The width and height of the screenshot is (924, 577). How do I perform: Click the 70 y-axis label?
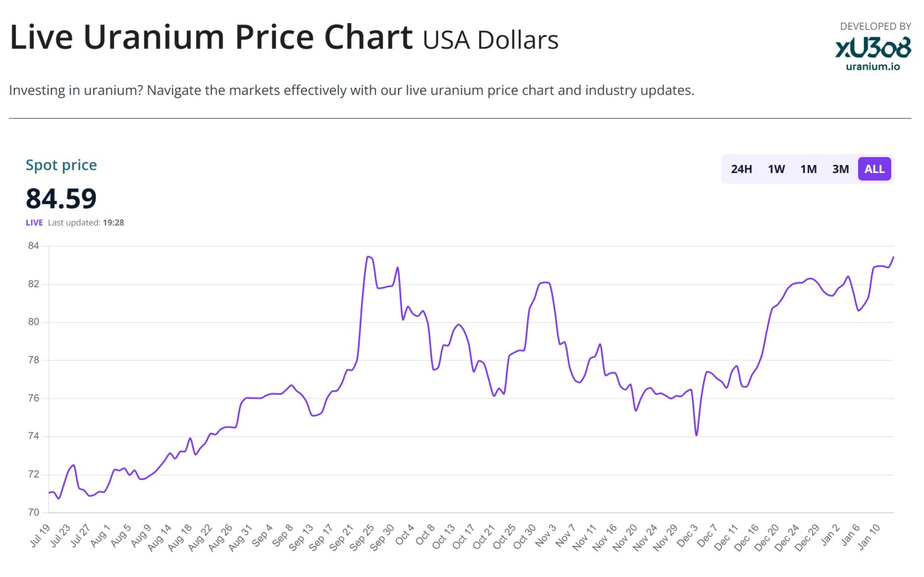point(34,512)
